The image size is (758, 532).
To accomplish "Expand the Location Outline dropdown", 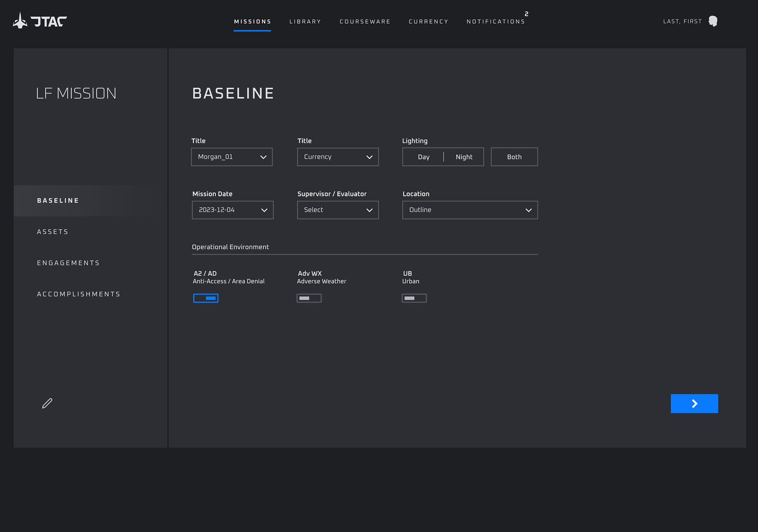I will tap(470, 210).
